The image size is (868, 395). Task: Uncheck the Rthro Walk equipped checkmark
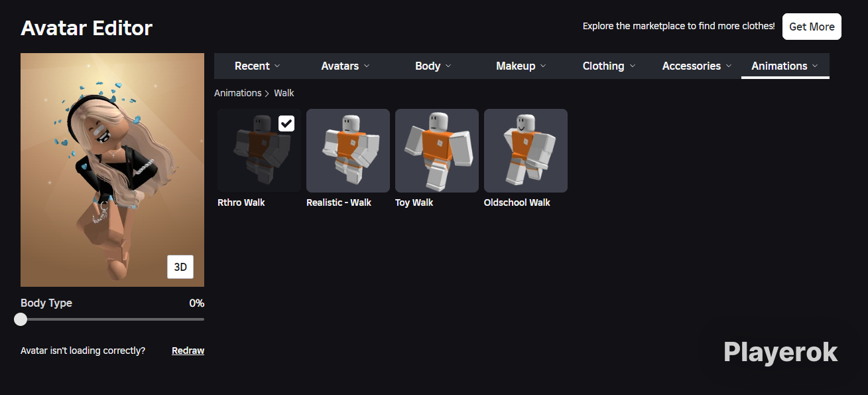point(286,123)
